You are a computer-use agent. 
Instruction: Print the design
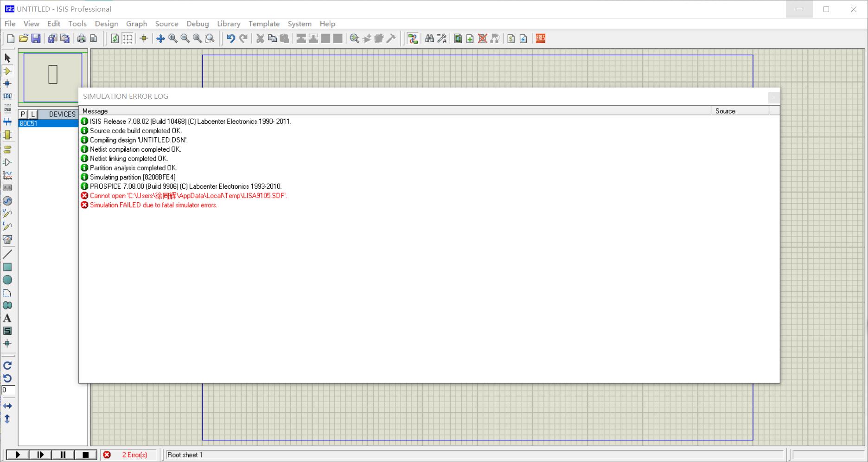(82, 38)
